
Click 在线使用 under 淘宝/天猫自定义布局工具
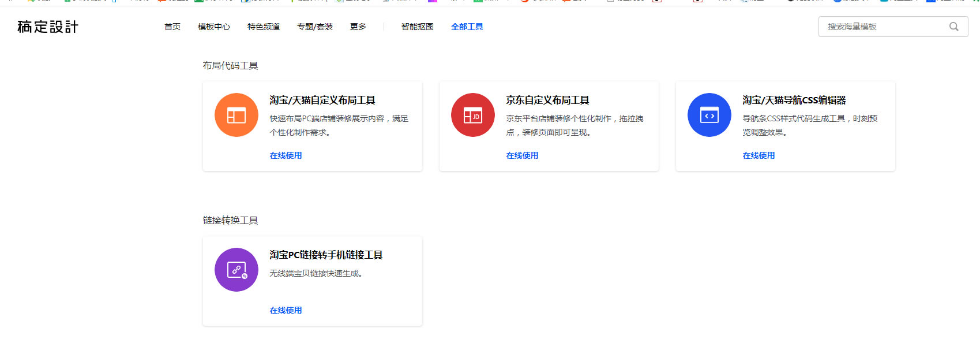point(286,155)
